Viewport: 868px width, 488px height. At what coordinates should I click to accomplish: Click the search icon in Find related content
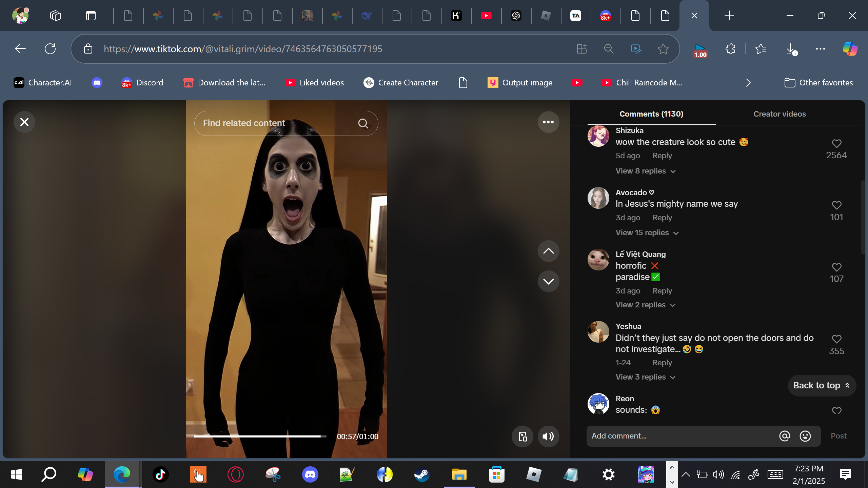tap(363, 124)
